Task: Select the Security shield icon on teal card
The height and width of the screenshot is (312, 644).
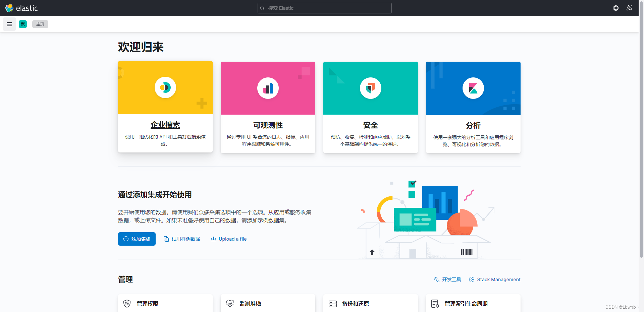Action: tap(370, 88)
